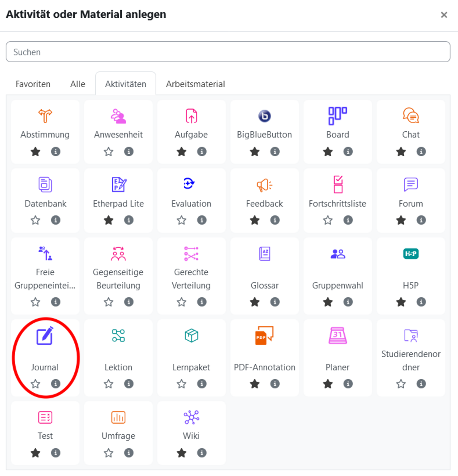
Task: Open the Arbeitsmaterial tab
Action: click(x=195, y=84)
